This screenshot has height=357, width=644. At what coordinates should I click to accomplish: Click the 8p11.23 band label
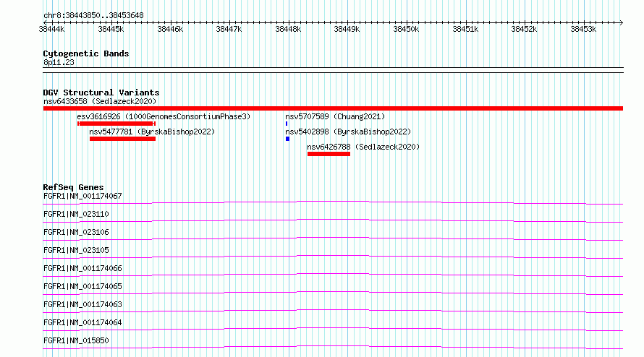(59, 62)
